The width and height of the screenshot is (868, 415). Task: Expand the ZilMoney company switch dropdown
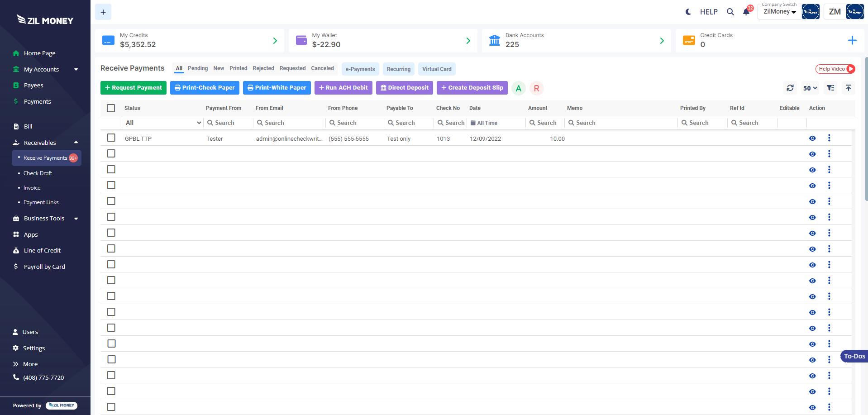click(x=779, y=12)
